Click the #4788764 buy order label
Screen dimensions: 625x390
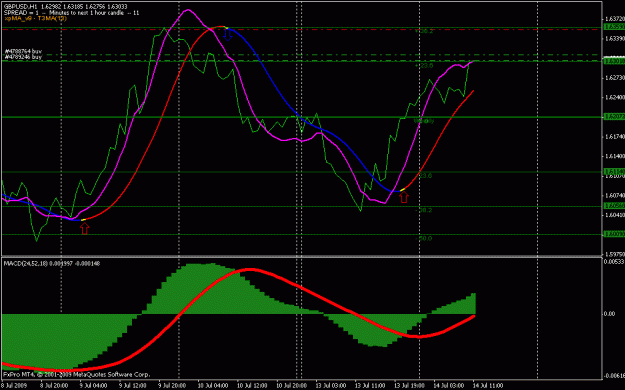[23, 52]
